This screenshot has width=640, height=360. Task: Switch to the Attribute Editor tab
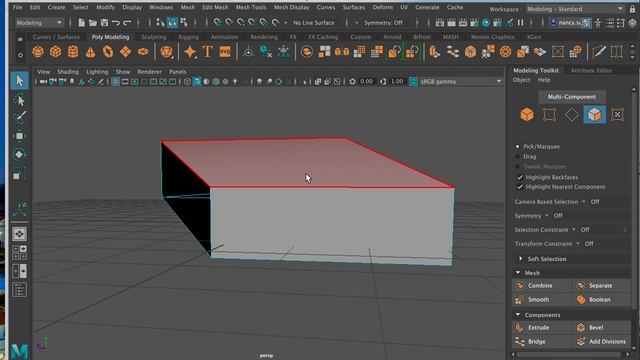click(x=591, y=70)
